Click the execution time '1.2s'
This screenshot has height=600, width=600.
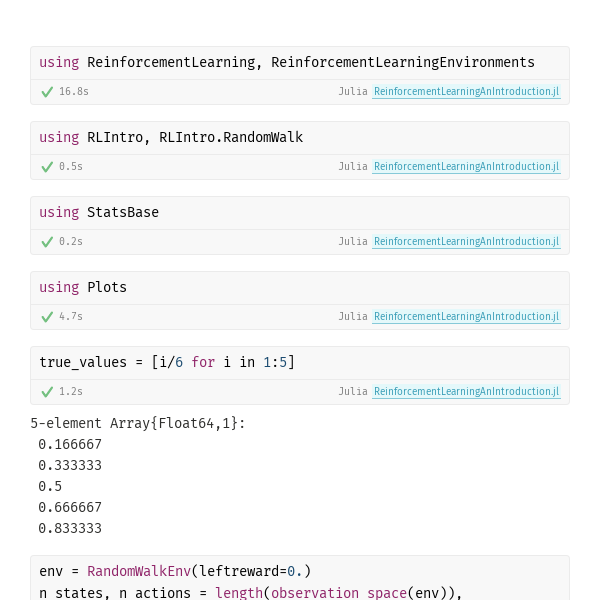click(x=71, y=391)
